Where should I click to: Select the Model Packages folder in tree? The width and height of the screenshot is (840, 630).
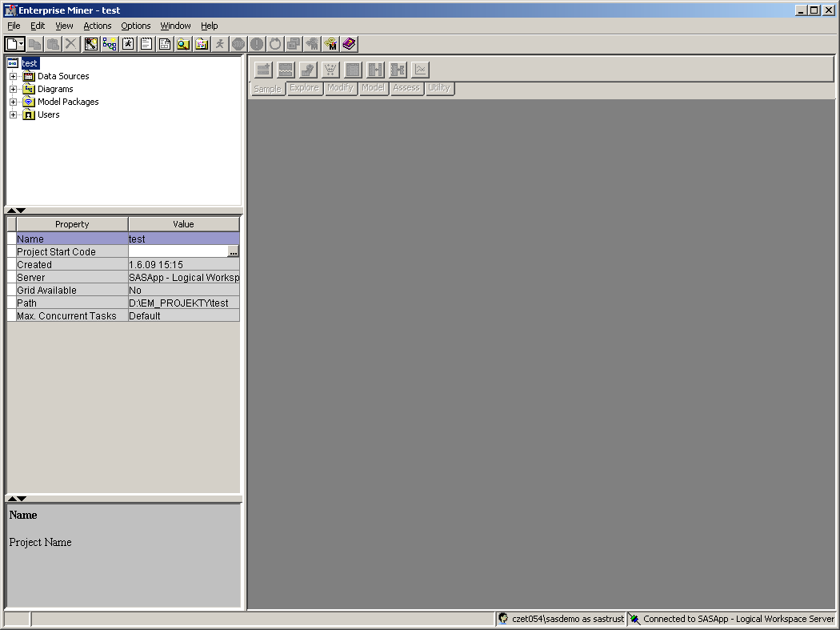[x=68, y=102]
